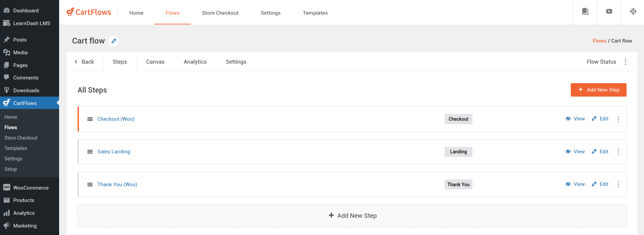Open Flows in CartFlows top navigation

pos(173,13)
